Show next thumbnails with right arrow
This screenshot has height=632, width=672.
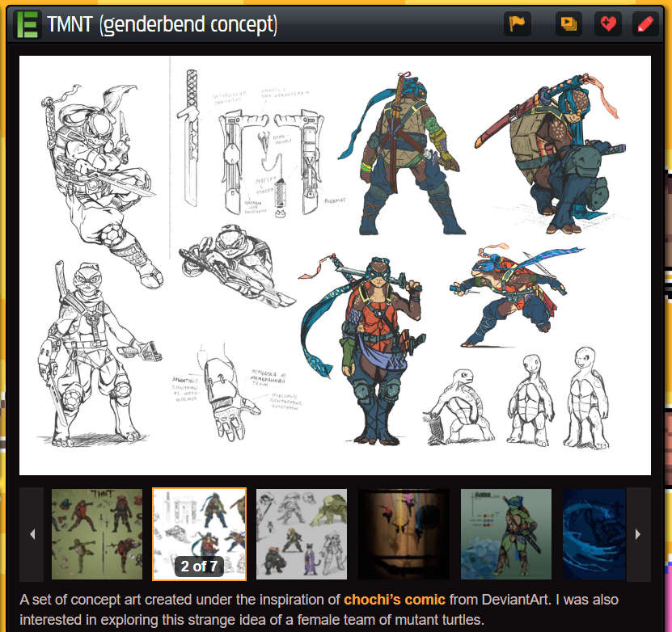coord(638,534)
